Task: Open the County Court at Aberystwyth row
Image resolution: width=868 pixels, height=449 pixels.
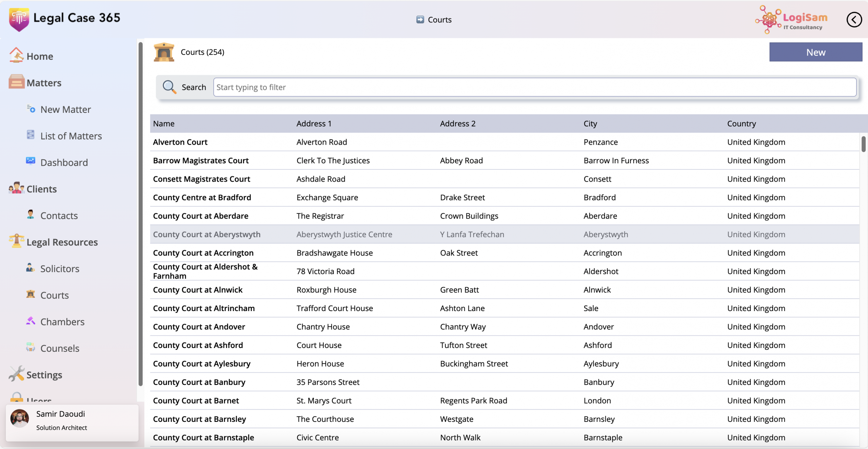Action: click(206, 234)
